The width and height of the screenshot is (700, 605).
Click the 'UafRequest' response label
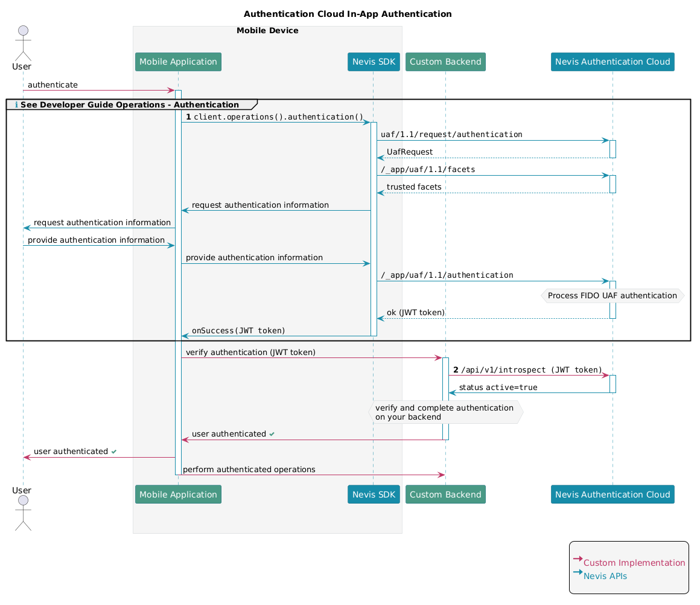409,152
